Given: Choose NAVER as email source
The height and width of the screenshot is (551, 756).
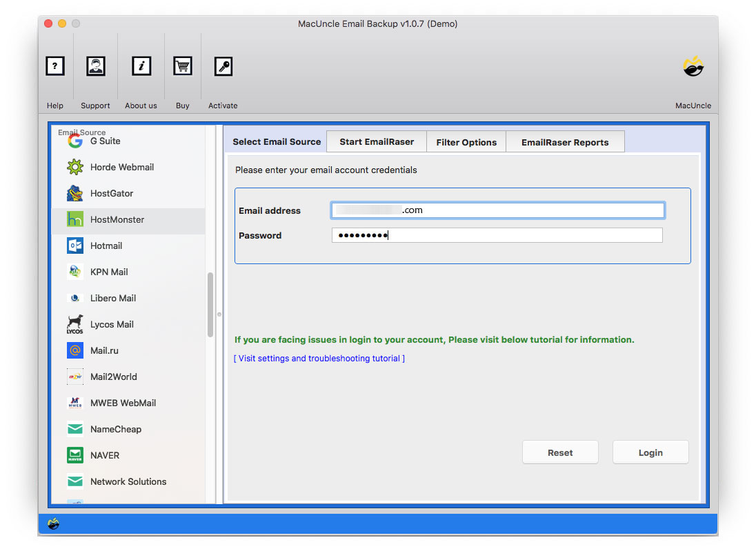Looking at the screenshot, I should click(x=103, y=455).
